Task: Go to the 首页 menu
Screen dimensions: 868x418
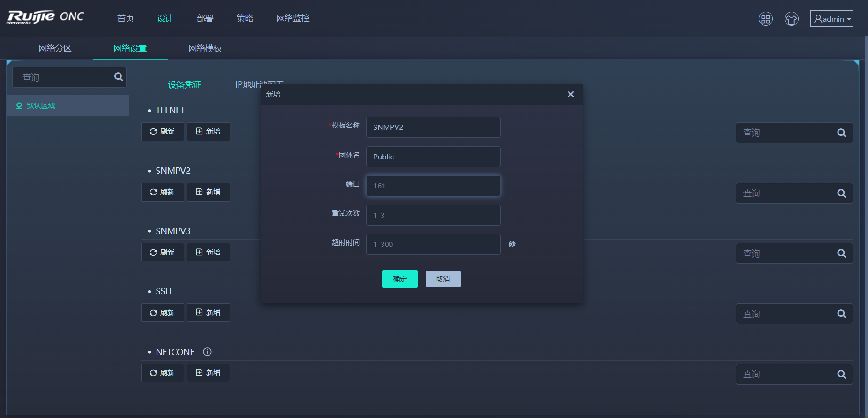Action: (125, 18)
